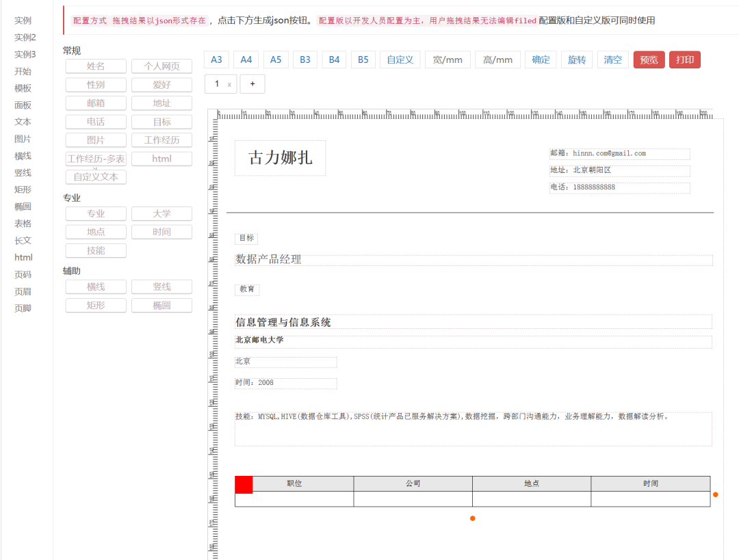This screenshot has height=560, width=739.
Task: Add a new page with plus button
Action: tap(252, 83)
